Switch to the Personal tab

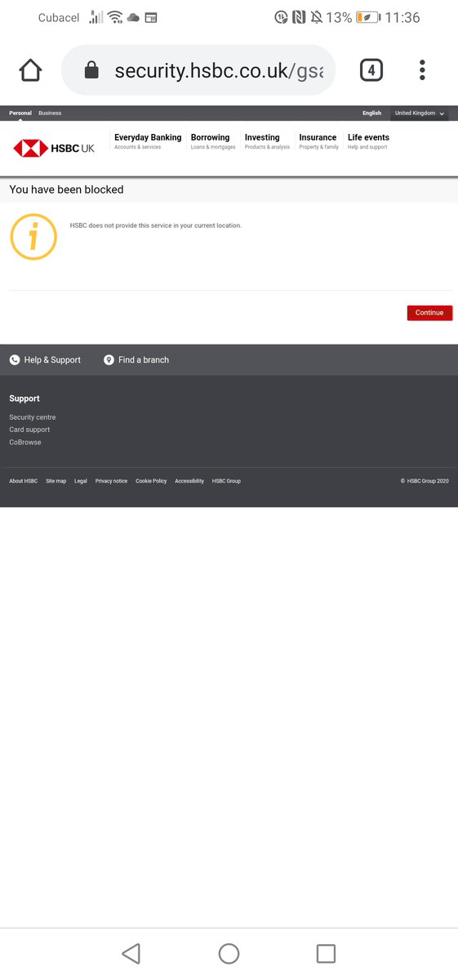20,114
